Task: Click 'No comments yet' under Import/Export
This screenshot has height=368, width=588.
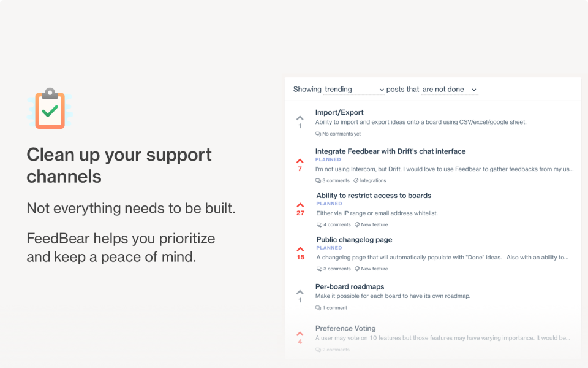Action: (338, 134)
